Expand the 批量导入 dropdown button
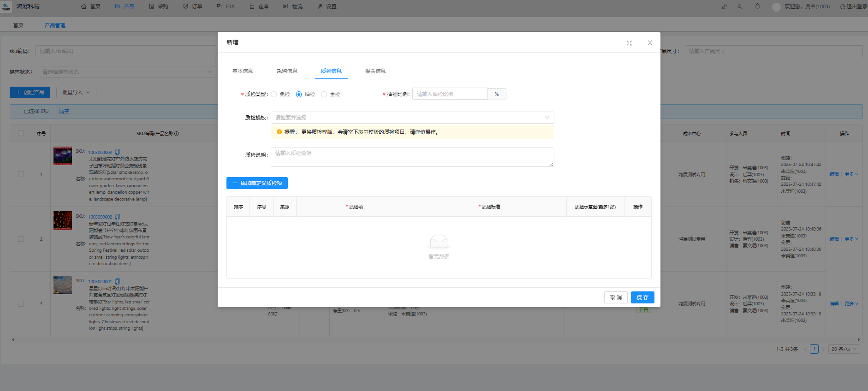 click(76, 92)
